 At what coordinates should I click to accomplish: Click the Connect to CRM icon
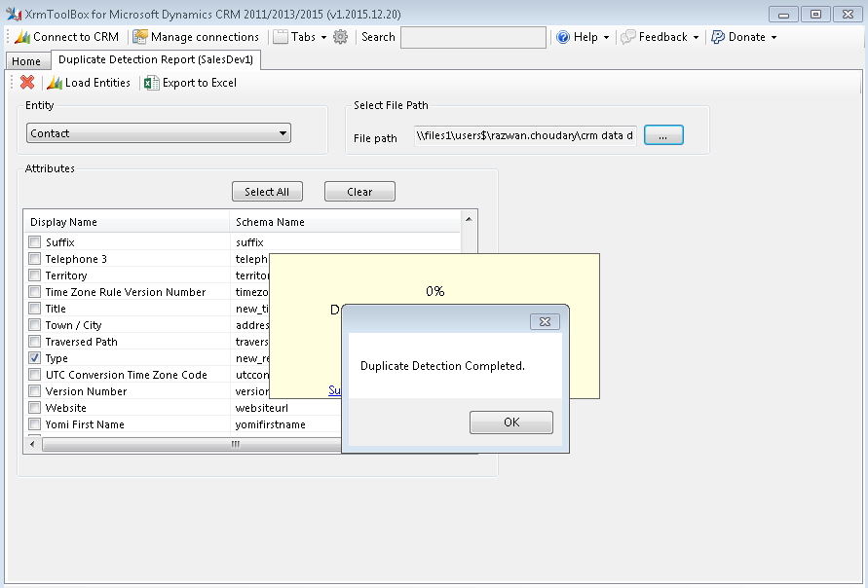pyautogui.click(x=22, y=37)
